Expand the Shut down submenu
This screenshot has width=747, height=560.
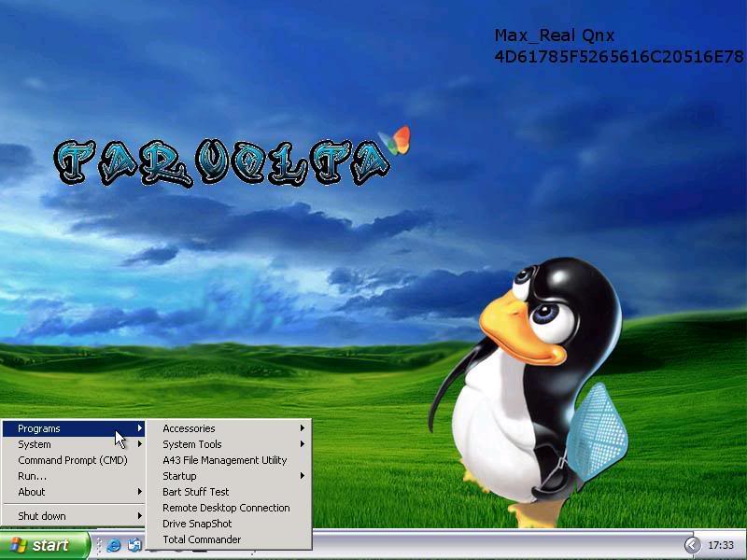[74, 516]
